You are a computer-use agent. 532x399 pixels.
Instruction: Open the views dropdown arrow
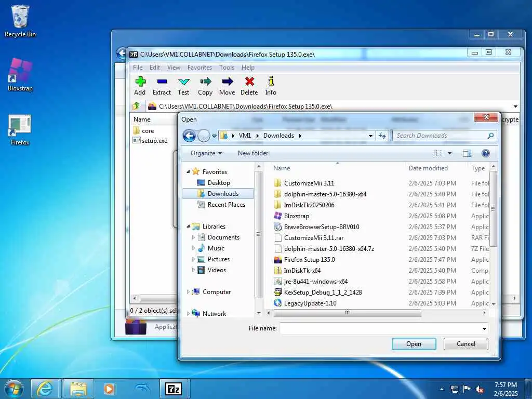[449, 153]
